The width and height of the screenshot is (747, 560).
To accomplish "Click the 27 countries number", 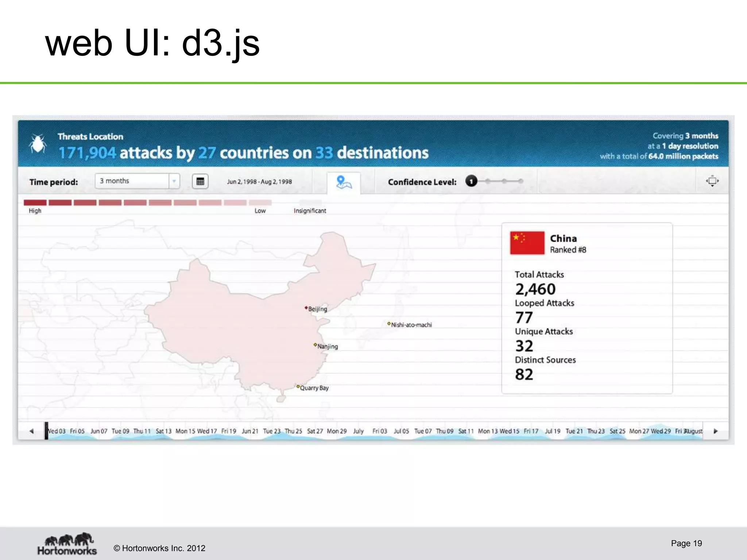I will pos(207,153).
